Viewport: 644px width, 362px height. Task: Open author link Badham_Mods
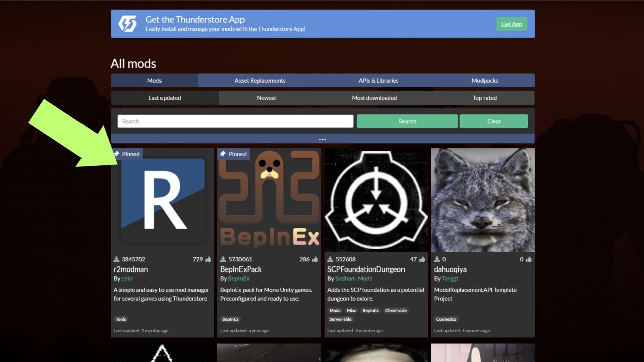click(x=354, y=278)
